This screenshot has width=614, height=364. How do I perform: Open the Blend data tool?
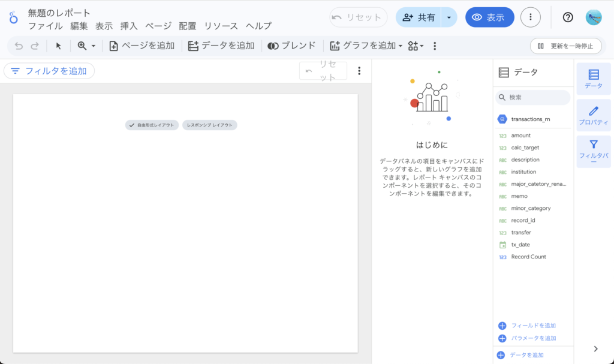(291, 46)
